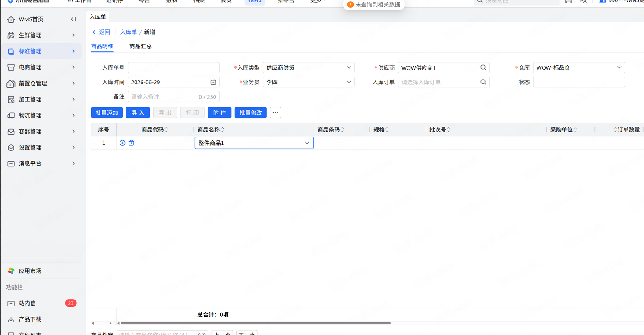Switch to the 商品明细 tab
This screenshot has height=335, width=644.
(102, 46)
